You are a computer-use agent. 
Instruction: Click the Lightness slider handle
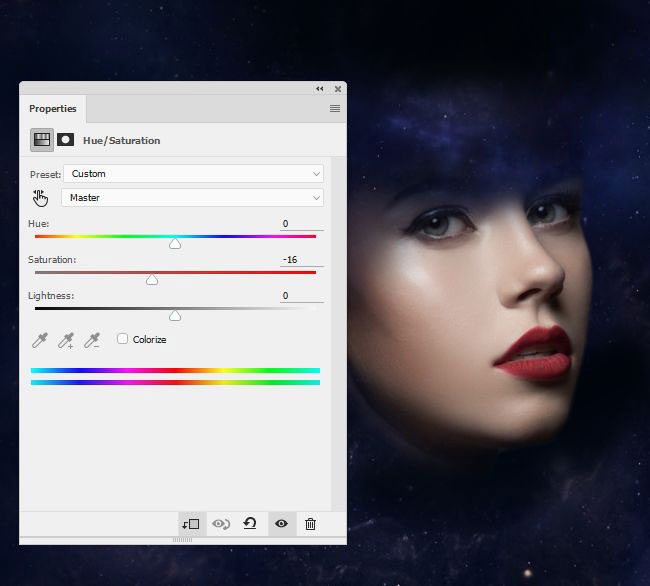(x=175, y=316)
